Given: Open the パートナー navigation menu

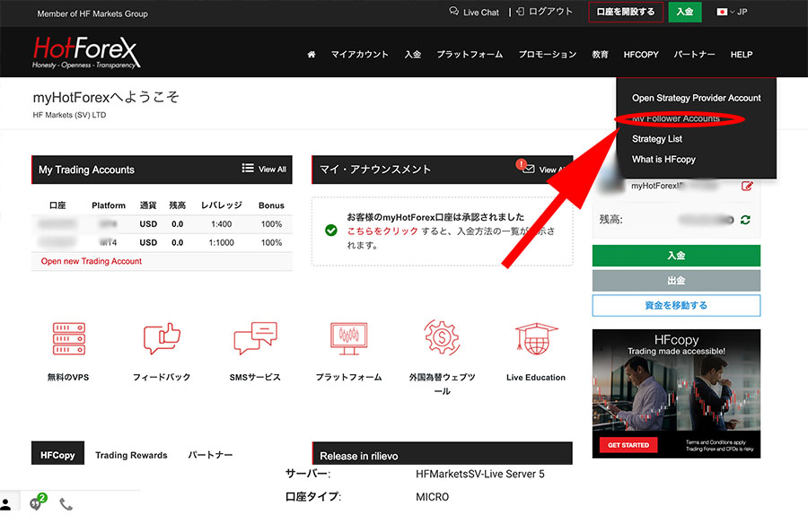Looking at the screenshot, I should coord(694,54).
